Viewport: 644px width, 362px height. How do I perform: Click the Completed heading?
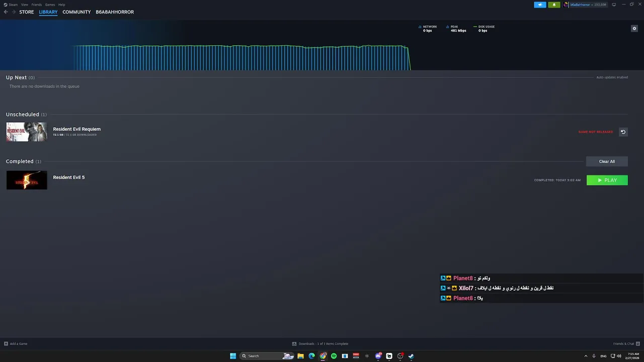[x=20, y=161]
